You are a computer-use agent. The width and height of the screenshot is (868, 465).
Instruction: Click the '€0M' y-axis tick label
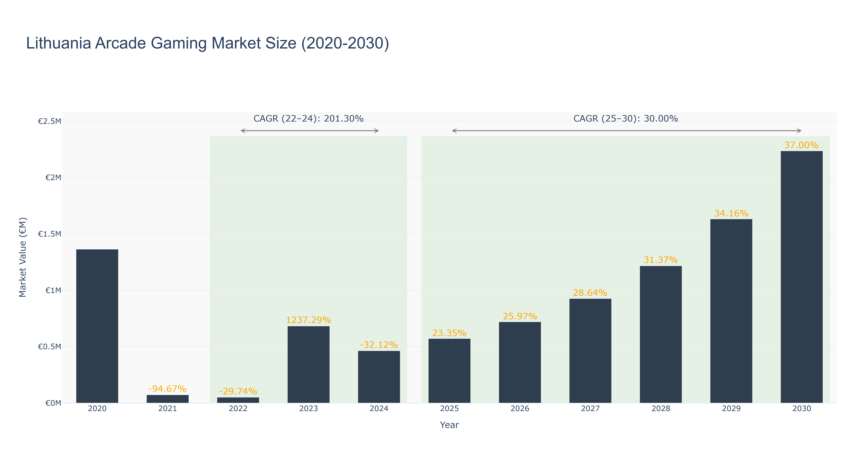53,403
